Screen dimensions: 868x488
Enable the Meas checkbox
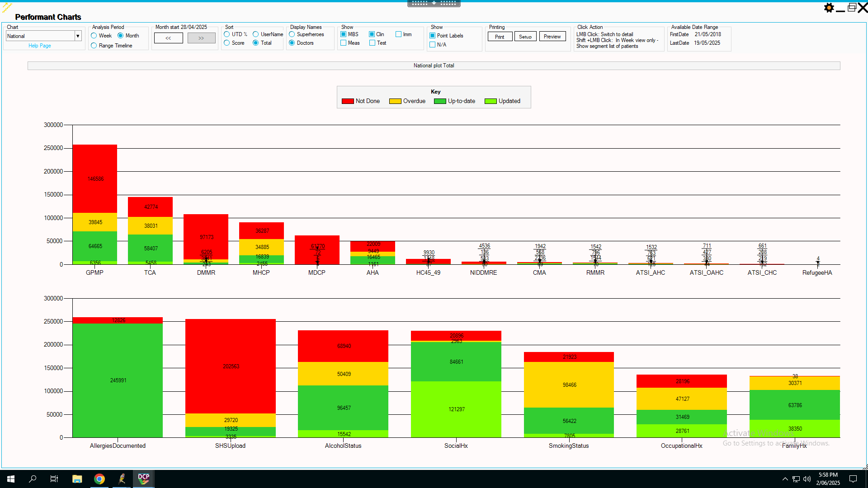(x=344, y=43)
